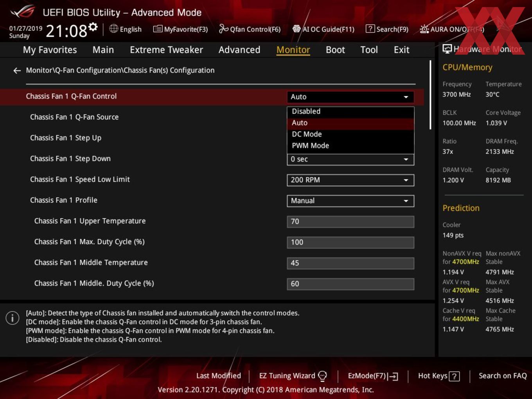Edit the Middle Temperature field showing 45
The width and height of the screenshot is (532, 399).
[350, 263]
